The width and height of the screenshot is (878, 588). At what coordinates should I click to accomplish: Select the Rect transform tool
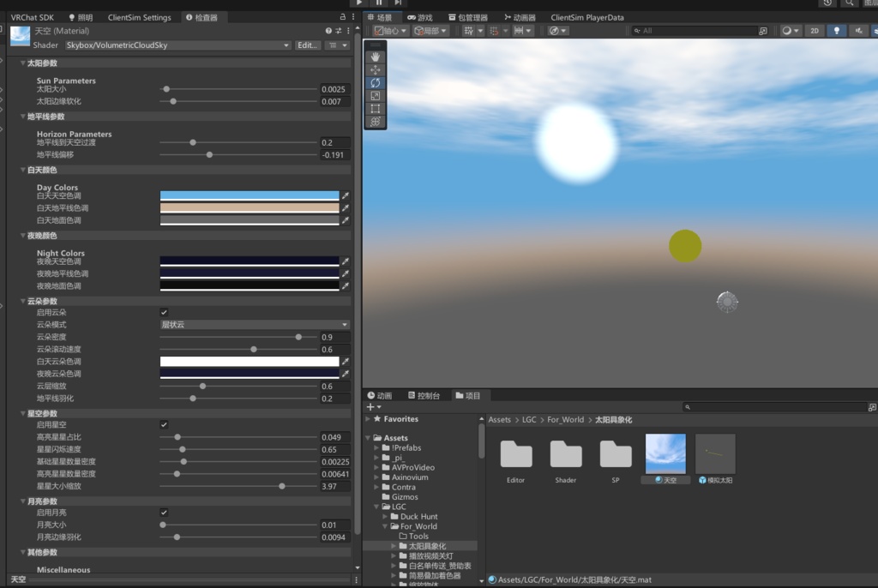(375, 109)
